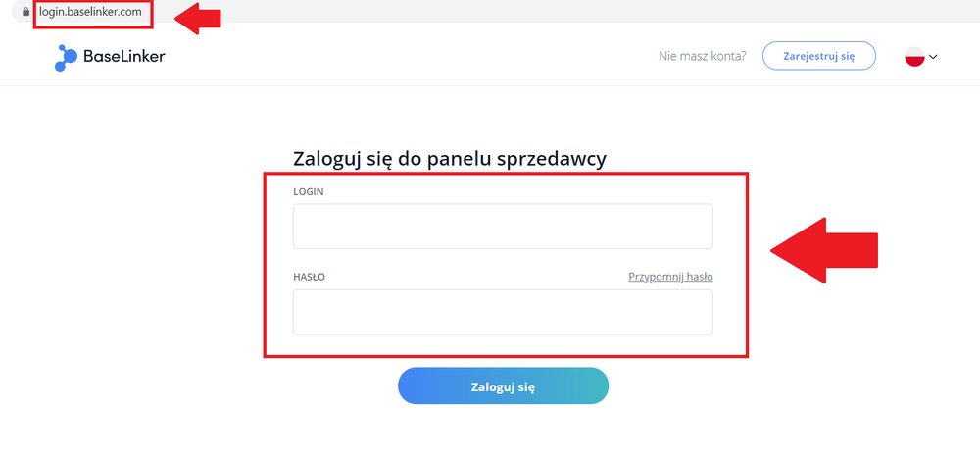Click the padlock icon in the address bar
Image resolution: width=980 pixels, height=463 pixels.
(25, 12)
